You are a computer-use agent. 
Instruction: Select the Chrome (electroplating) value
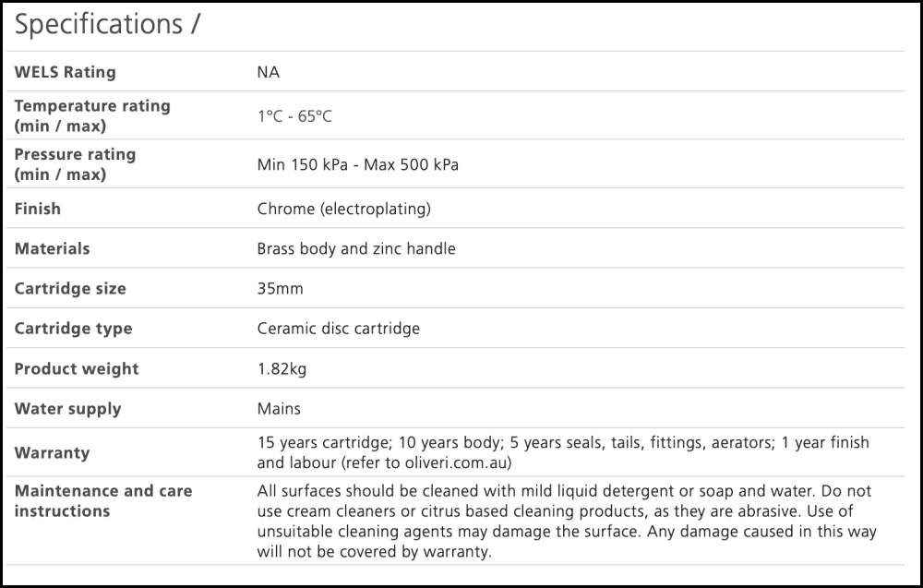(x=343, y=209)
